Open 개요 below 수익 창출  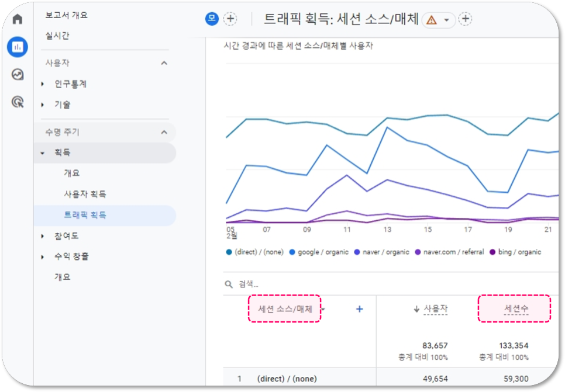(63, 277)
